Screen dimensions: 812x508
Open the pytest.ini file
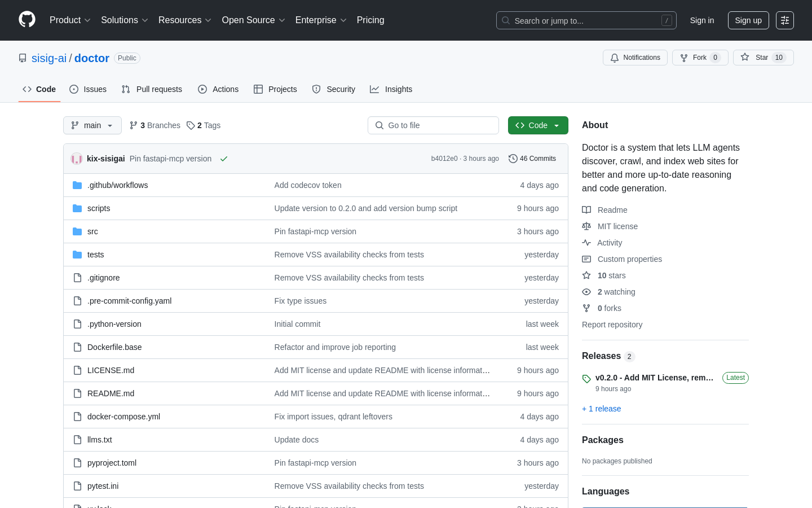(x=103, y=486)
